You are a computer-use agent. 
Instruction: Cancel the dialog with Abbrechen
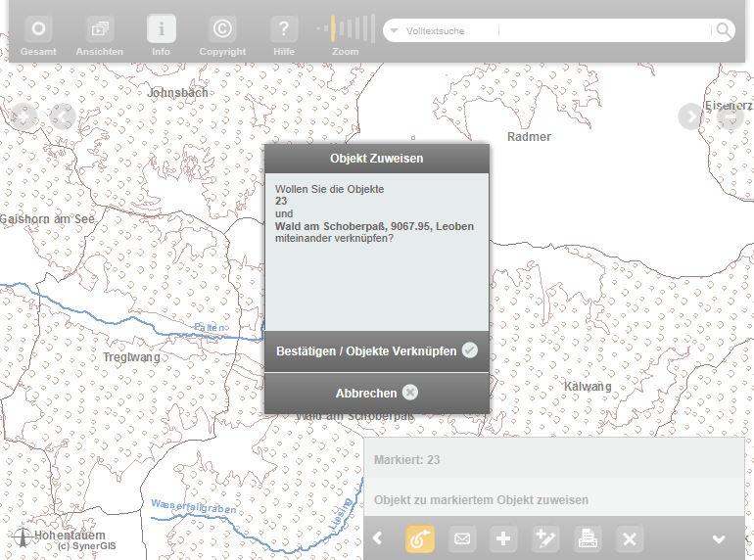376,393
